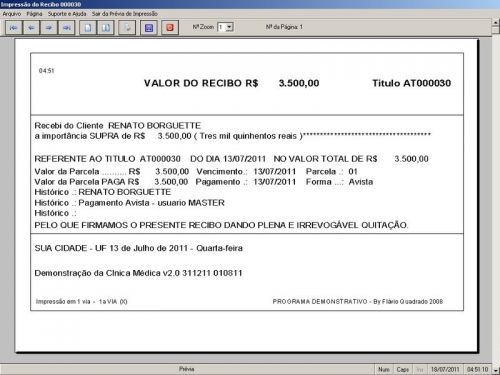The height and width of the screenshot is (375, 500).
Task: Click the Parcela .: 01 text
Action: [x=332, y=172]
